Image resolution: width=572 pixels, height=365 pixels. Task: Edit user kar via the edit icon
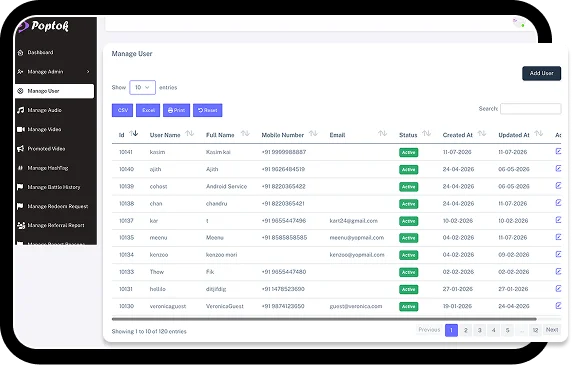point(558,220)
